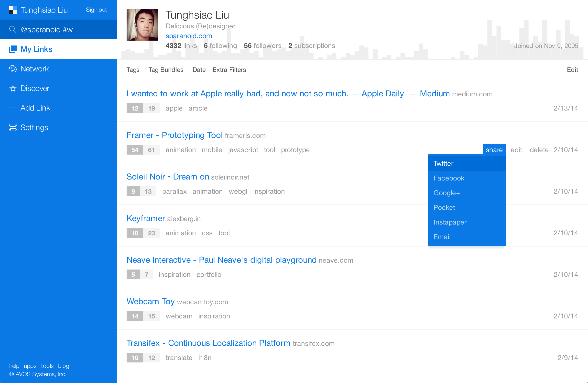Filter by the article tag
Image resolution: width=588 pixels, height=383 pixels.
(x=198, y=108)
